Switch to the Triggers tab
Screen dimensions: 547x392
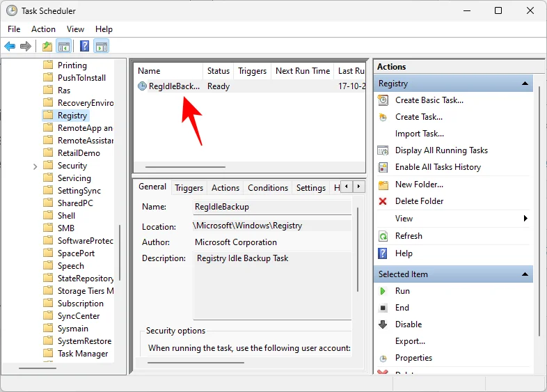click(189, 188)
